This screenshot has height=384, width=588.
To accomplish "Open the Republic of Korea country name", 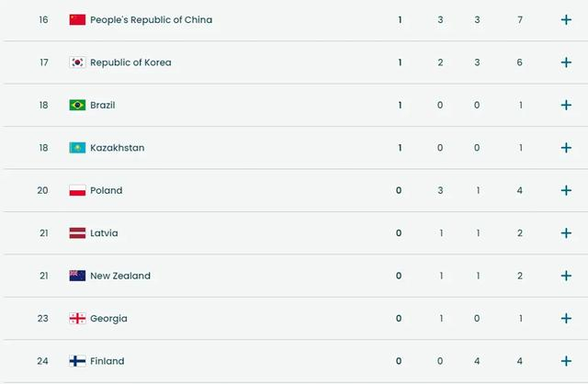I will [x=130, y=62].
